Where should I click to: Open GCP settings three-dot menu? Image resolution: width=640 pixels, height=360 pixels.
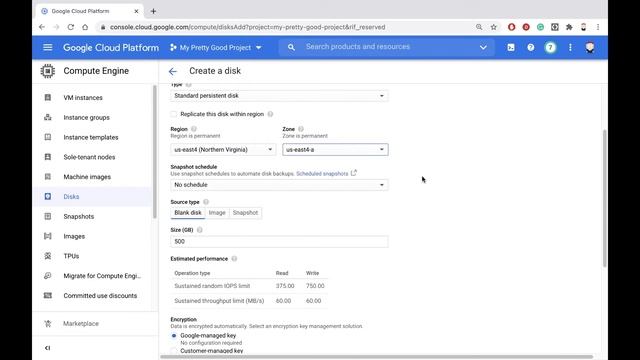[570, 47]
